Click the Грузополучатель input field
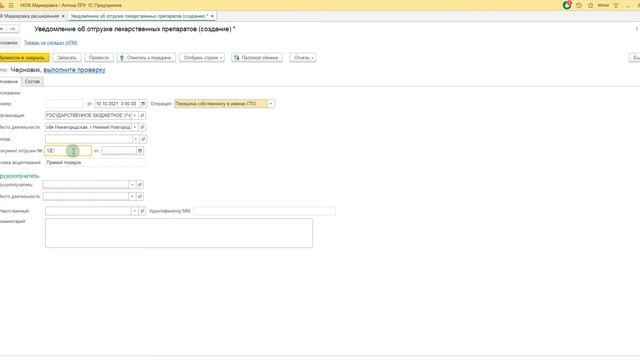The width and height of the screenshot is (640, 360). [x=85, y=185]
